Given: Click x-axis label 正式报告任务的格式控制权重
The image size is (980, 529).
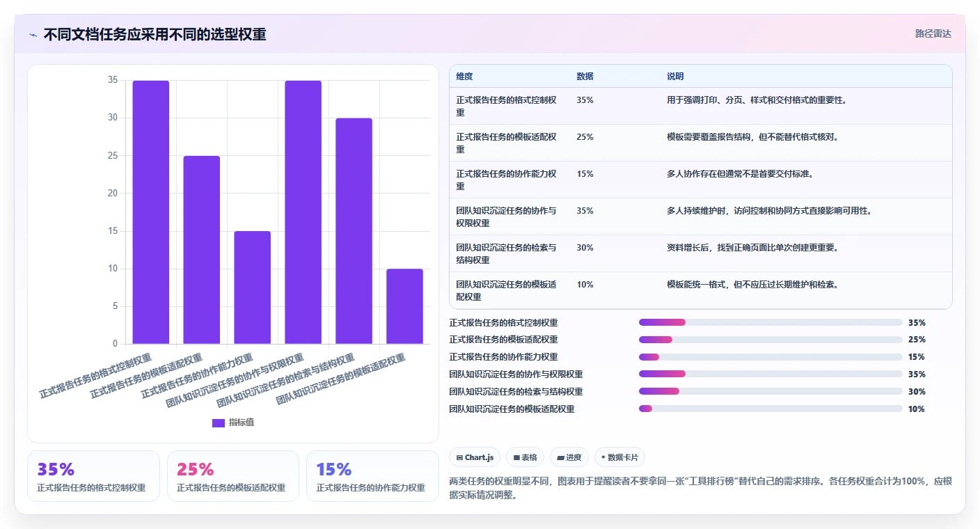Looking at the screenshot, I should click(95, 377).
